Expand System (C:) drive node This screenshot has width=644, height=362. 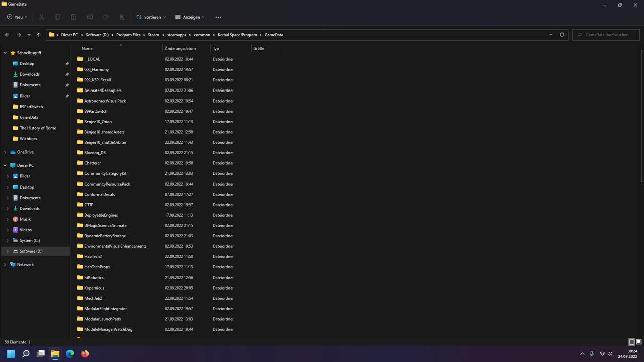8,240
